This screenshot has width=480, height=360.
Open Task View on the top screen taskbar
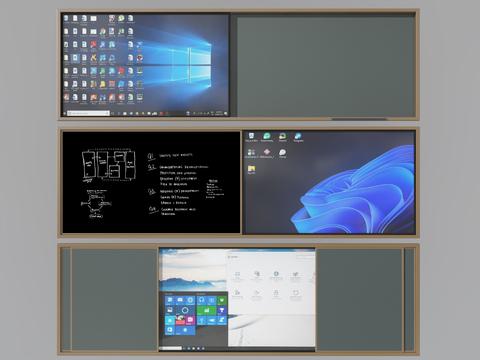113,113
